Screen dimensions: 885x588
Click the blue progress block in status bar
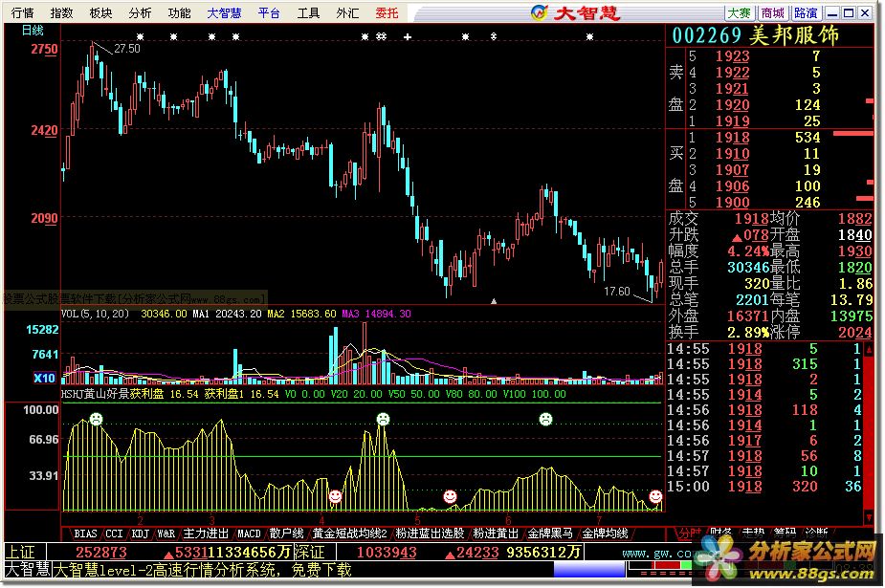click(x=589, y=570)
